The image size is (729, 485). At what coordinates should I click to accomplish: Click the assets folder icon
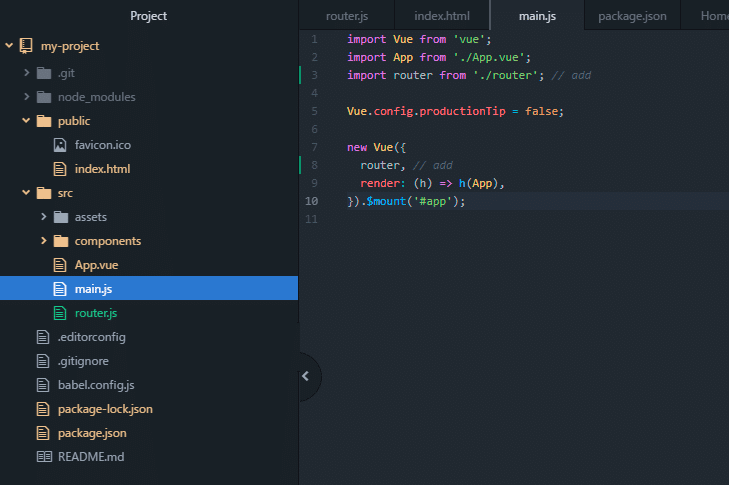pos(61,217)
